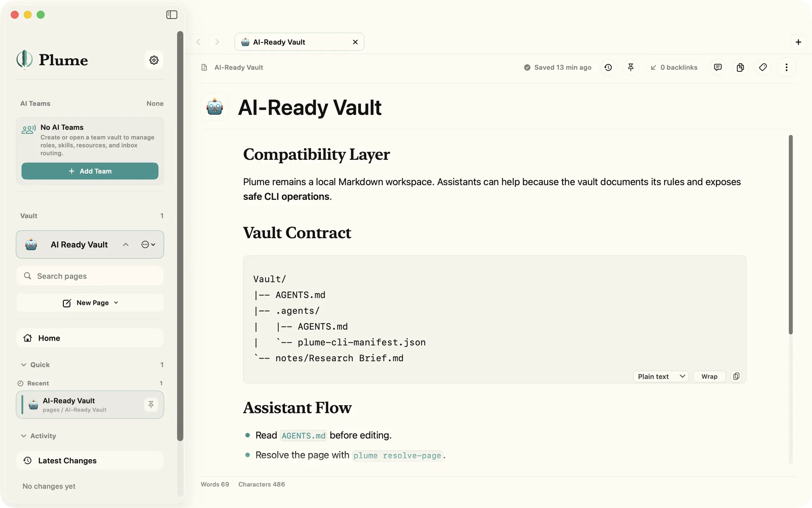Open a new tab with plus icon

point(798,42)
